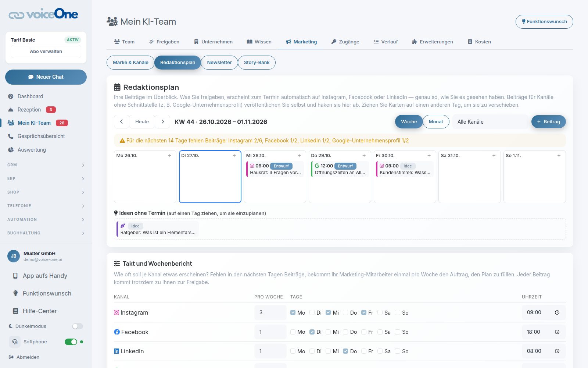The height and width of the screenshot is (368, 588).
Task: Expand the BUCHHALTUNG sidebar section
Action: (x=46, y=233)
